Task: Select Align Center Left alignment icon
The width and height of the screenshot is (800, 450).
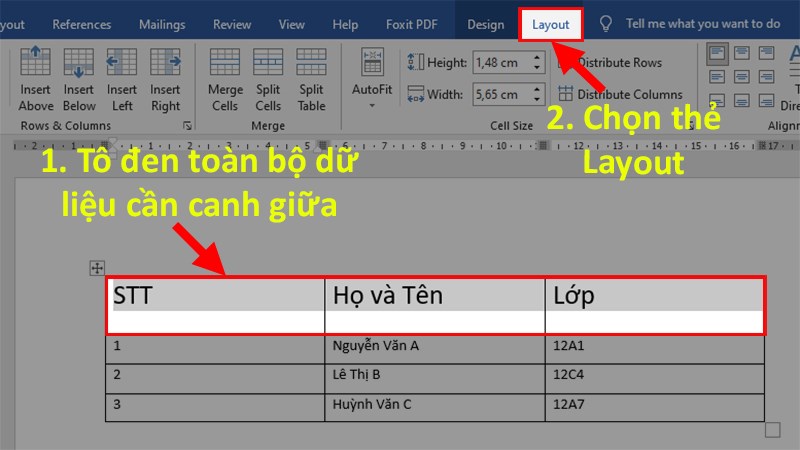Action: pos(717,77)
